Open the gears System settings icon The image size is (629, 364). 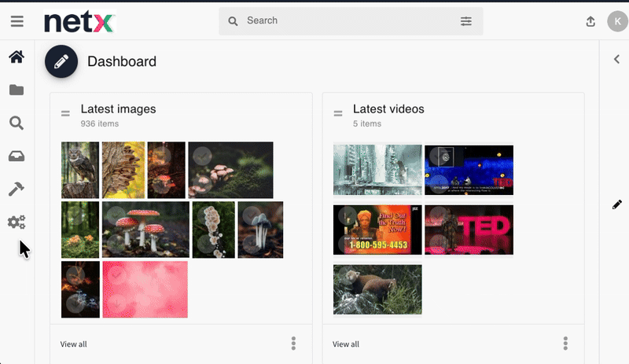pos(17,222)
